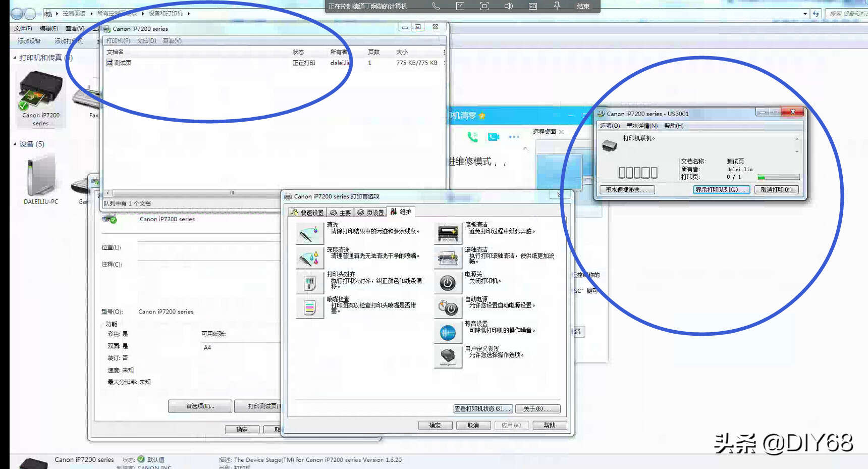The width and height of the screenshot is (868, 469).
Task: Click the green phone icon in chat window
Action: pyautogui.click(x=472, y=137)
